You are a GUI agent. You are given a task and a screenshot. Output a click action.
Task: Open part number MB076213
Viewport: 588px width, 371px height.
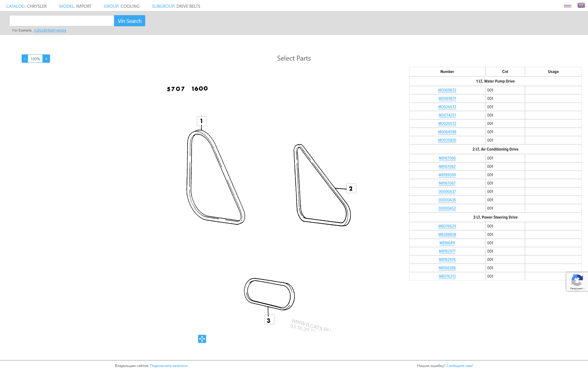(447, 276)
